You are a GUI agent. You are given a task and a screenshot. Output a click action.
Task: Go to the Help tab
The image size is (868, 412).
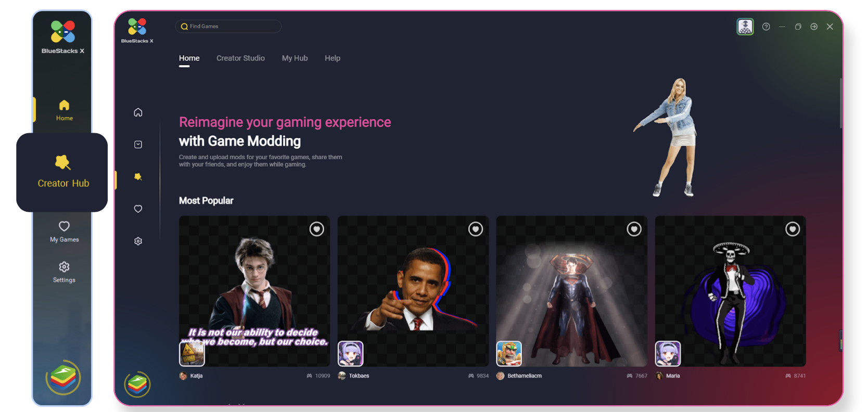[333, 58]
